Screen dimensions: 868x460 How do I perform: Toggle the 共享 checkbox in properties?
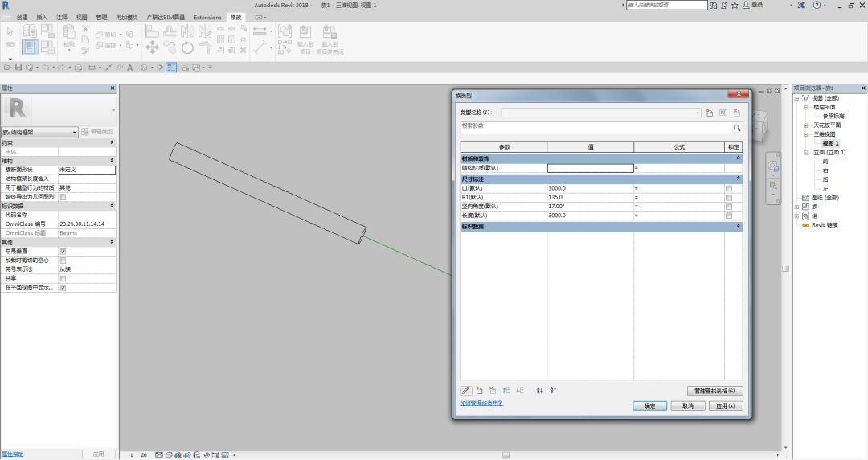click(x=63, y=278)
